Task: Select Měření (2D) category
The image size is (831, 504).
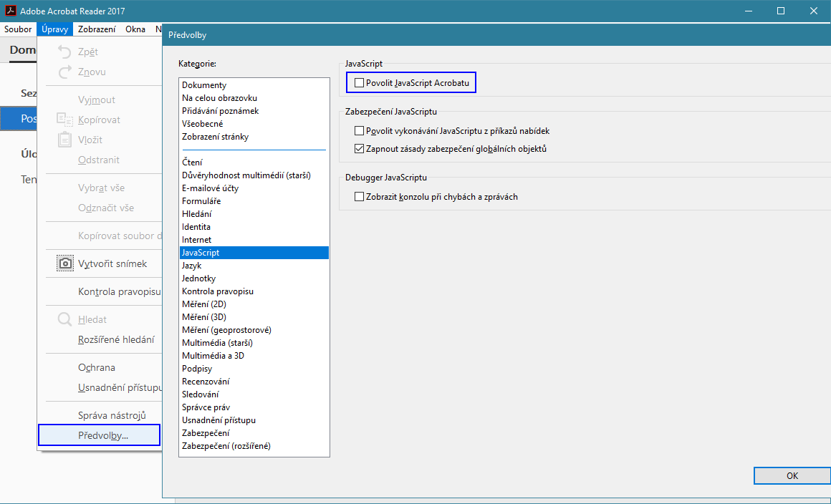Action: pyautogui.click(x=254, y=304)
